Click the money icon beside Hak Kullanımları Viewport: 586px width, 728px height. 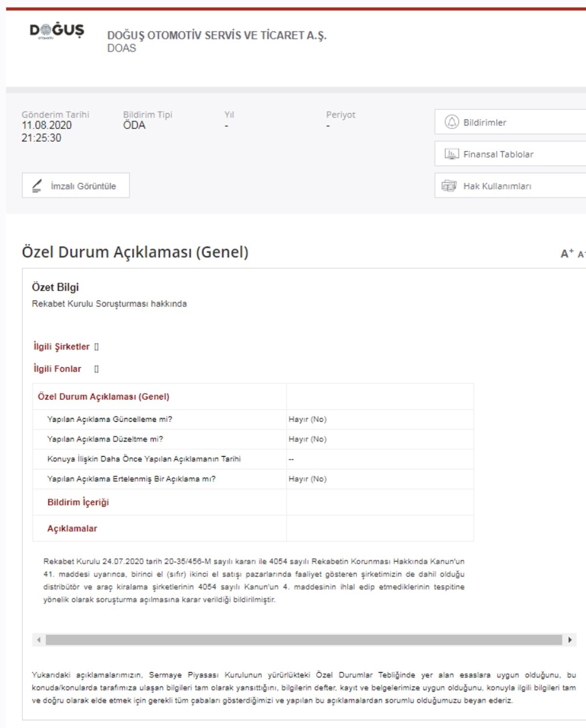[x=449, y=186]
